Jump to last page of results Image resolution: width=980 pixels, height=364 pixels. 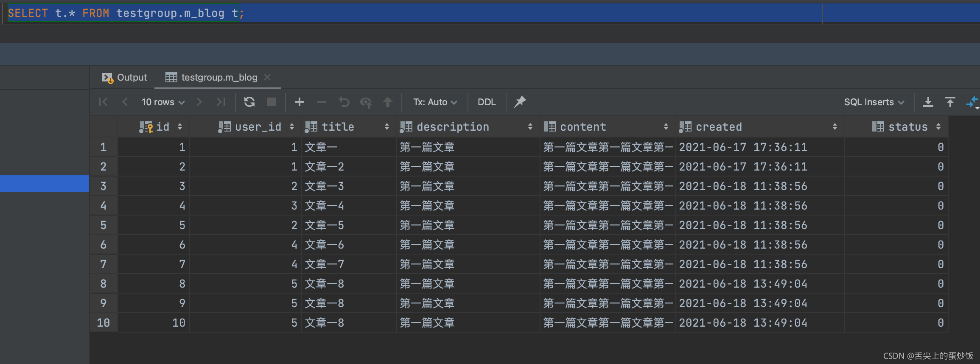221,102
